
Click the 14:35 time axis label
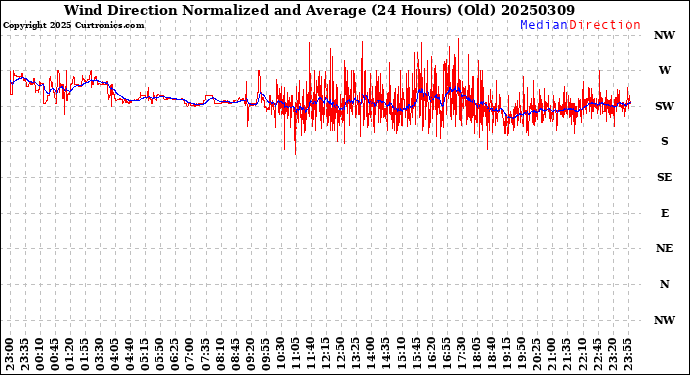pos(385,355)
